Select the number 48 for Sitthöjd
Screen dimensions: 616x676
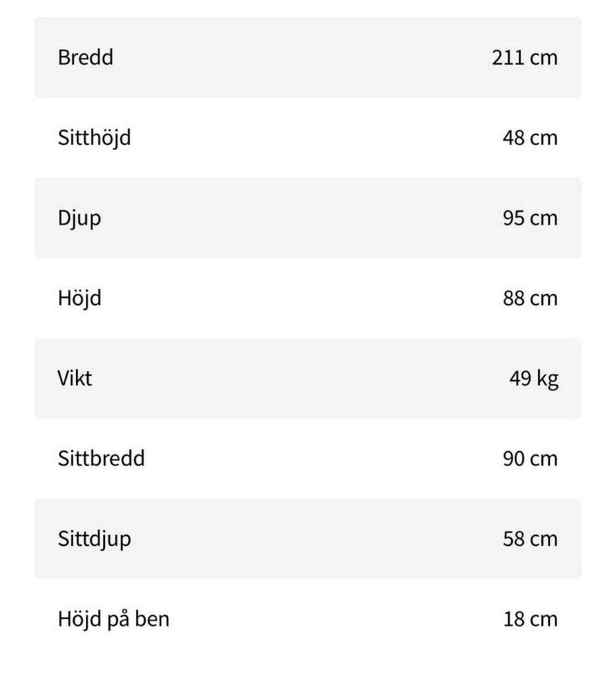tap(514, 137)
